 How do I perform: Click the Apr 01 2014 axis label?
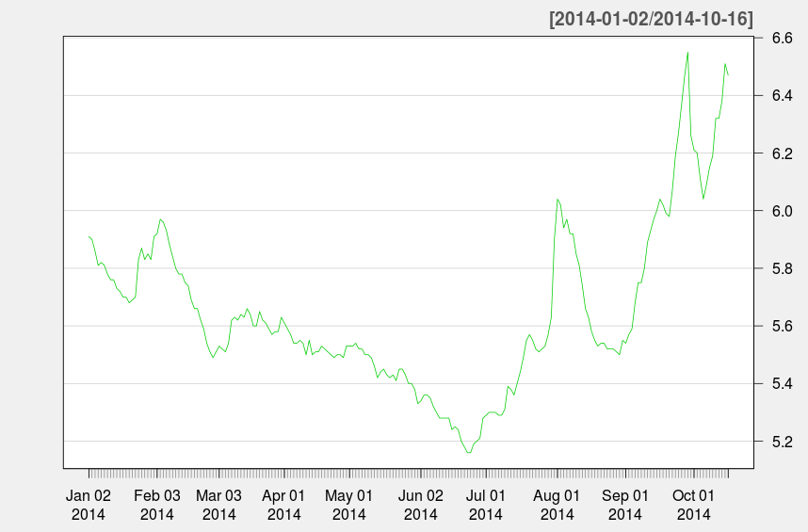pyautogui.click(x=284, y=505)
